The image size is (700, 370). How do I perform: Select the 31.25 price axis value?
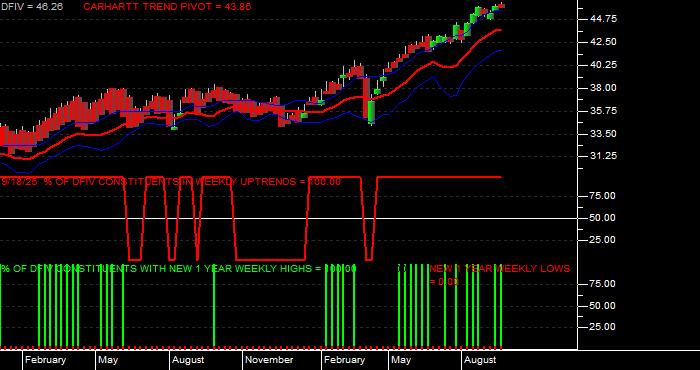(603, 156)
